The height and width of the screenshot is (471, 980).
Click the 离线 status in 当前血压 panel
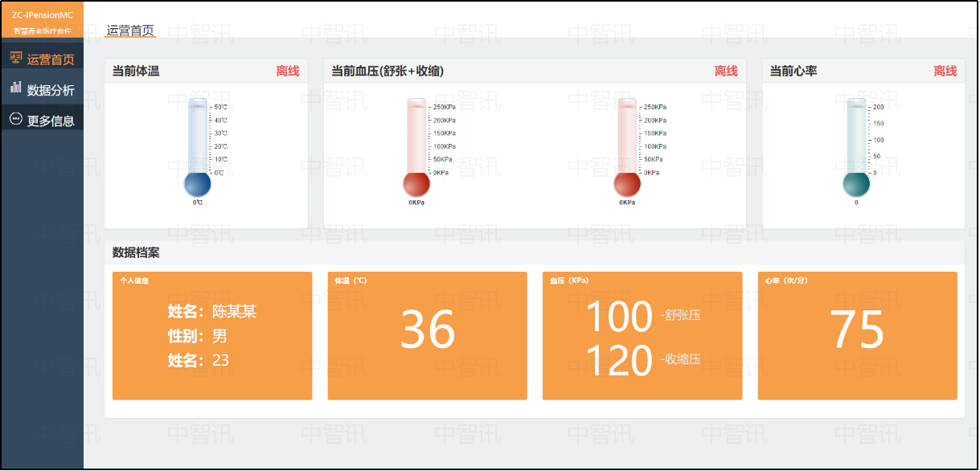(726, 71)
